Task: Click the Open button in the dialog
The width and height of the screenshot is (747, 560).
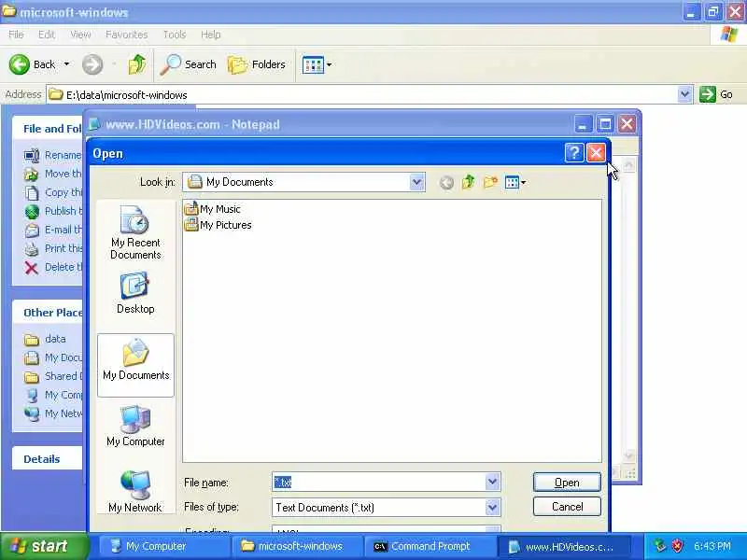Action: [567, 483]
